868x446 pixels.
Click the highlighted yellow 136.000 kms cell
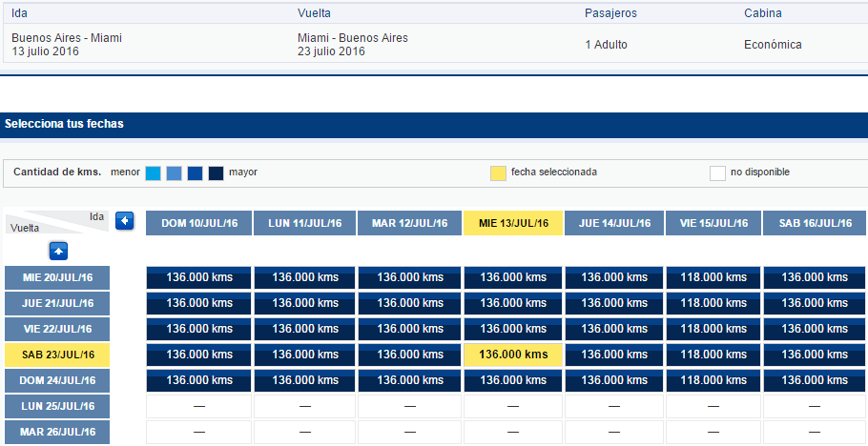click(x=513, y=355)
